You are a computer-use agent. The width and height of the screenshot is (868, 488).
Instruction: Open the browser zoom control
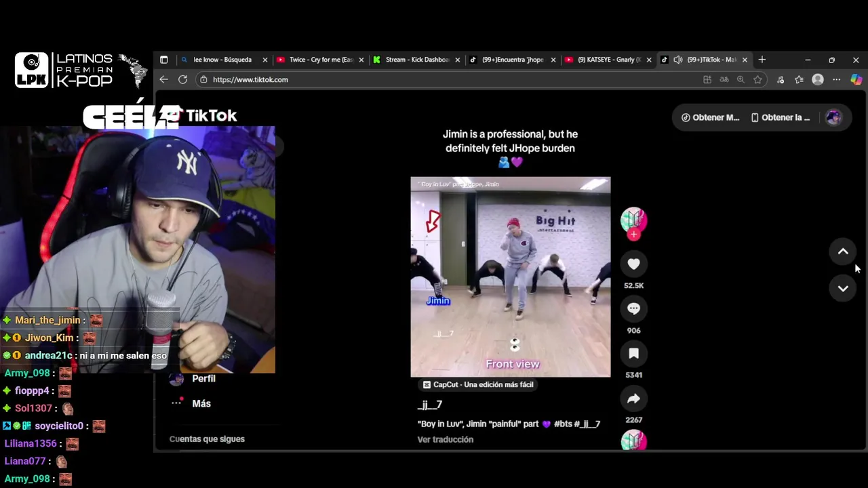click(741, 79)
